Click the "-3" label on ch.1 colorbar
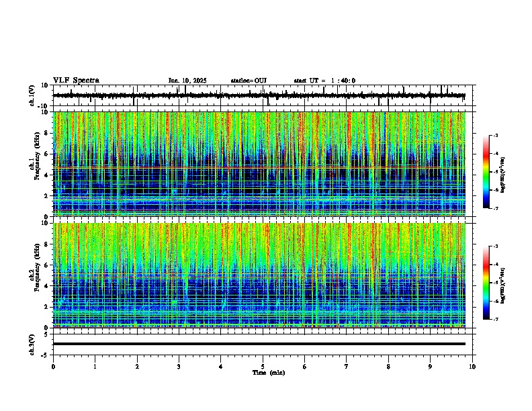 click(496, 136)
